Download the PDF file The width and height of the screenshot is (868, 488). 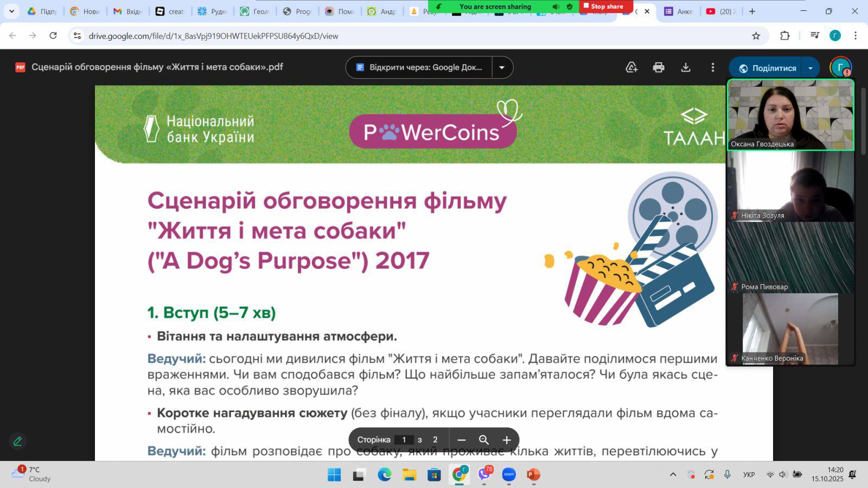click(686, 68)
